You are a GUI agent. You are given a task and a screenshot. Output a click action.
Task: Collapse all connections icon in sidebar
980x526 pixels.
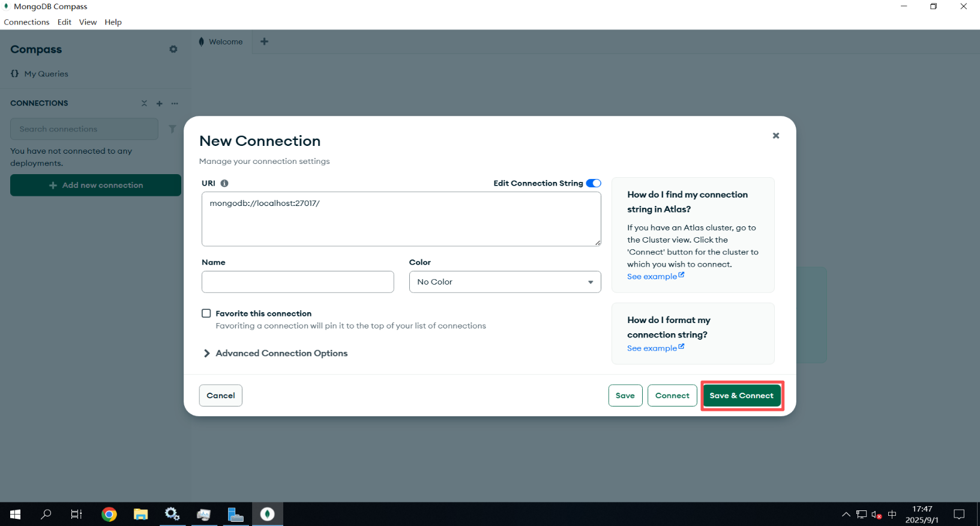144,103
